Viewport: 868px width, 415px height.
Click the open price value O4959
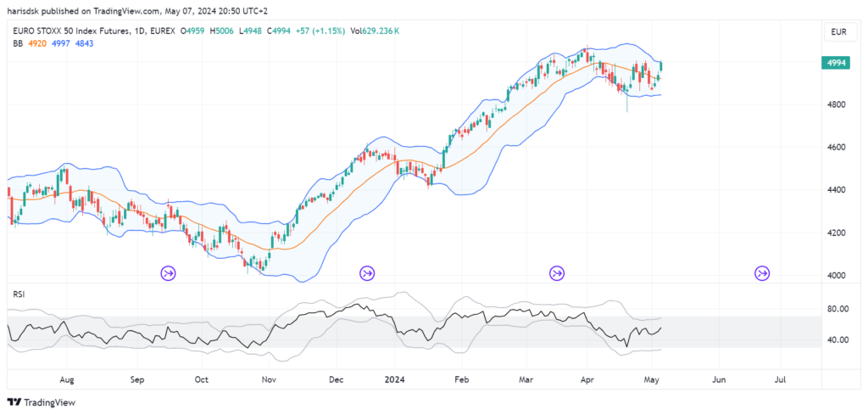tap(192, 31)
